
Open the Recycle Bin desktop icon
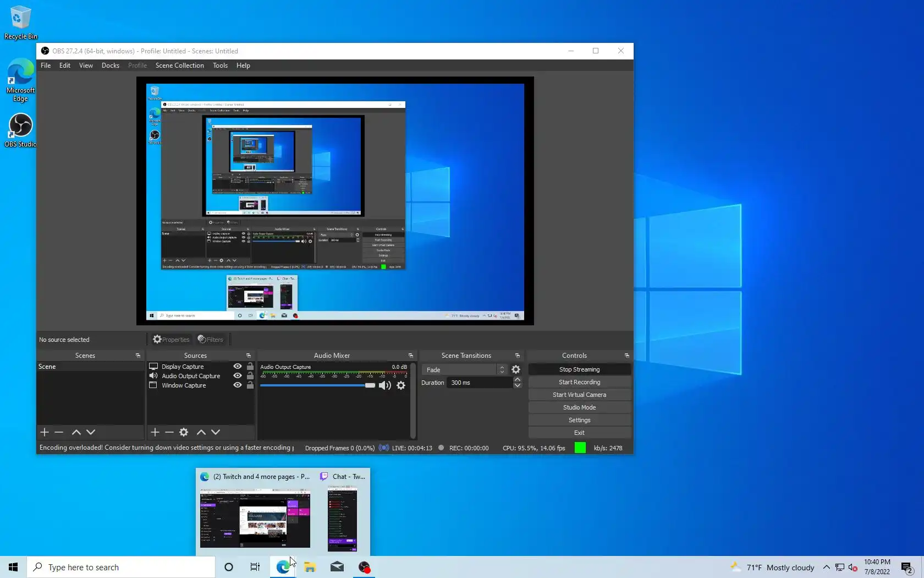pos(21,23)
